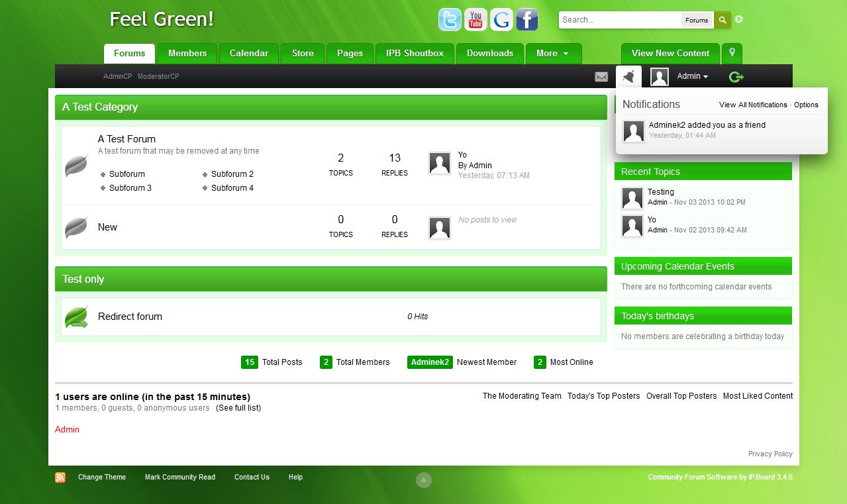This screenshot has width=847, height=504.
Task: Open the Forums search scope dropdown
Action: (697, 20)
